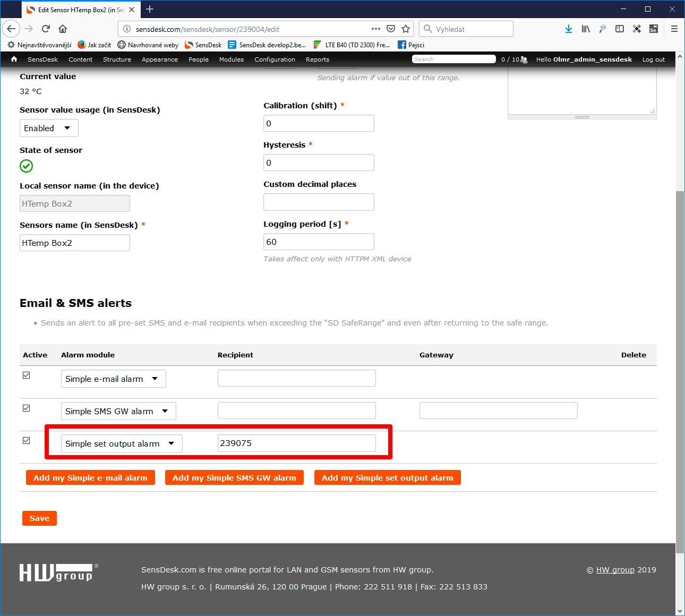The image size is (685, 616).
Task: Click the browser forward arrow
Action: pyautogui.click(x=29, y=29)
